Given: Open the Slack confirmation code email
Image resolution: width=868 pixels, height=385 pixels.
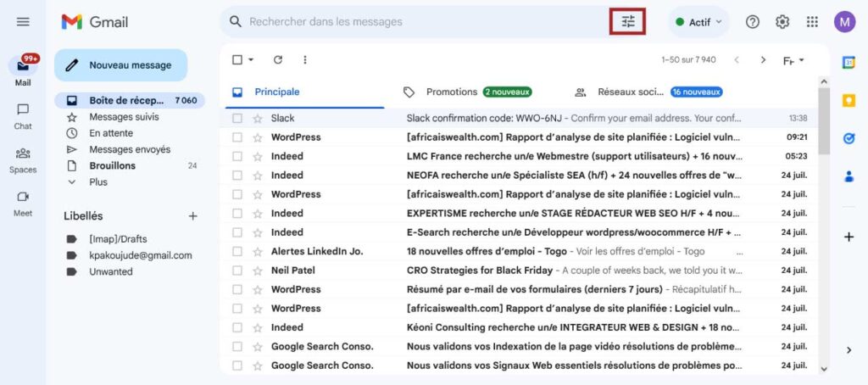Looking at the screenshot, I should tap(519, 119).
